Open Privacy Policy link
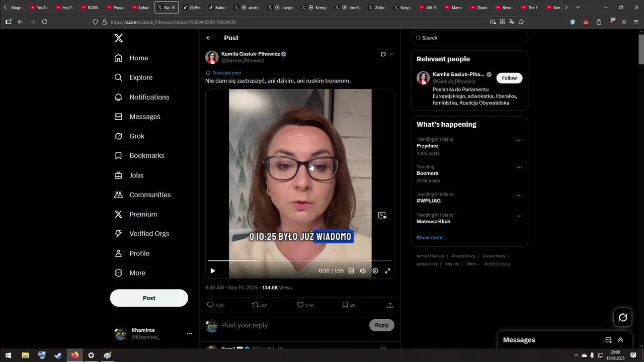 tap(463, 256)
